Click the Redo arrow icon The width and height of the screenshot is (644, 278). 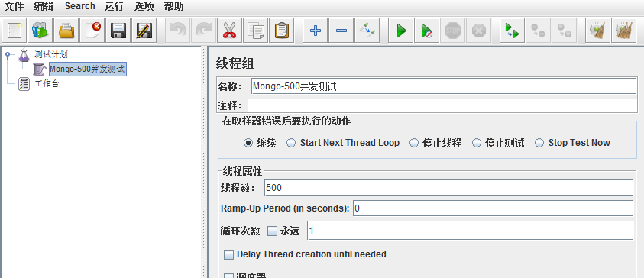point(204,31)
